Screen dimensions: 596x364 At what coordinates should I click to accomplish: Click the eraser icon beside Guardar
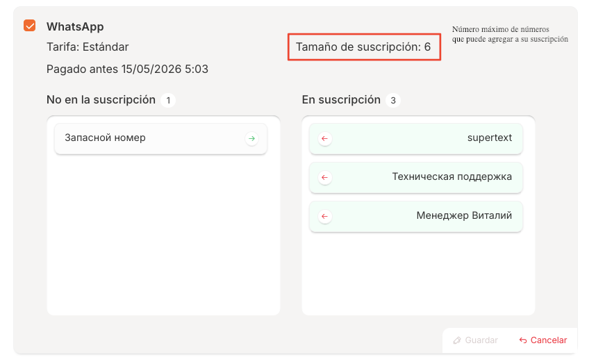tap(456, 340)
